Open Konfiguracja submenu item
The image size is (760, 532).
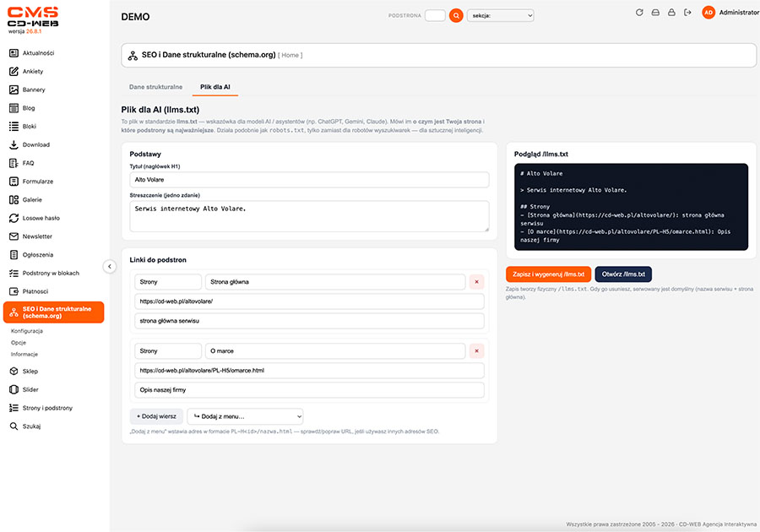tap(27, 331)
